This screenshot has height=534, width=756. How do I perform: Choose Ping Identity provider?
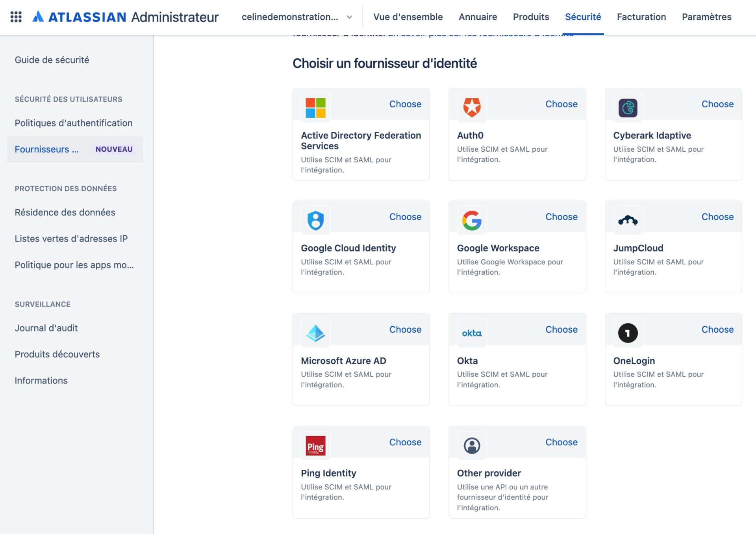pyautogui.click(x=405, y=442)
